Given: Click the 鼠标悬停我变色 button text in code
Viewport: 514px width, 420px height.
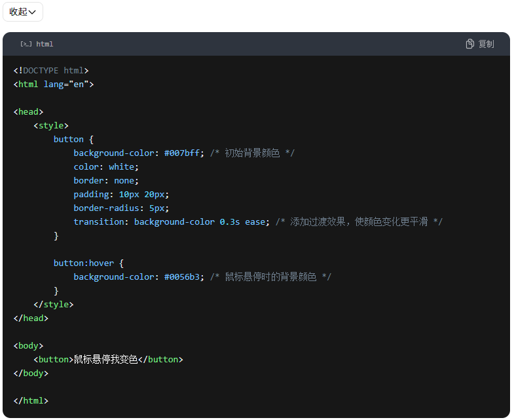Looking at the screenshot, I should (x=106, y=359).
